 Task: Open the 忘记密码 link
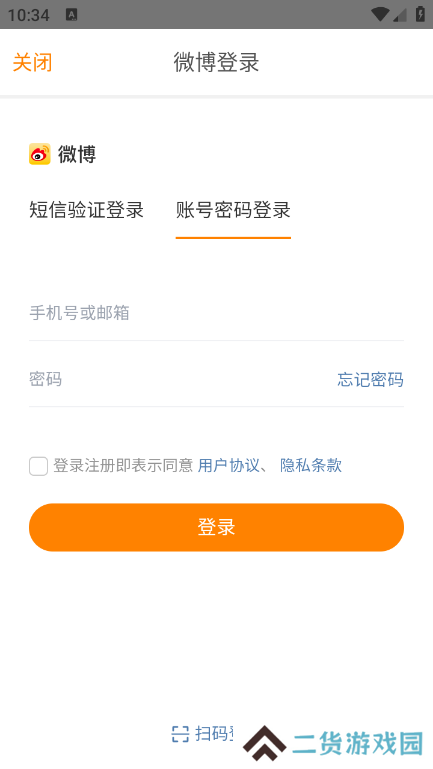click(370, 380)
